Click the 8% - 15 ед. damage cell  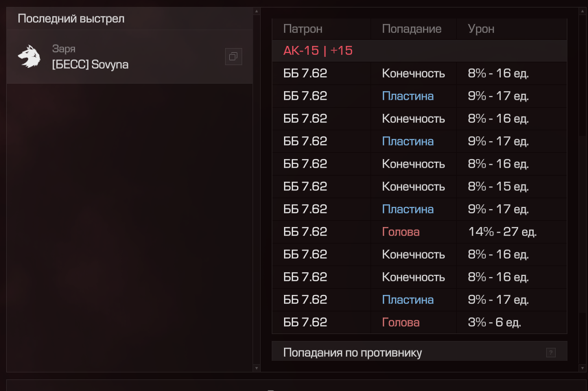498,187
